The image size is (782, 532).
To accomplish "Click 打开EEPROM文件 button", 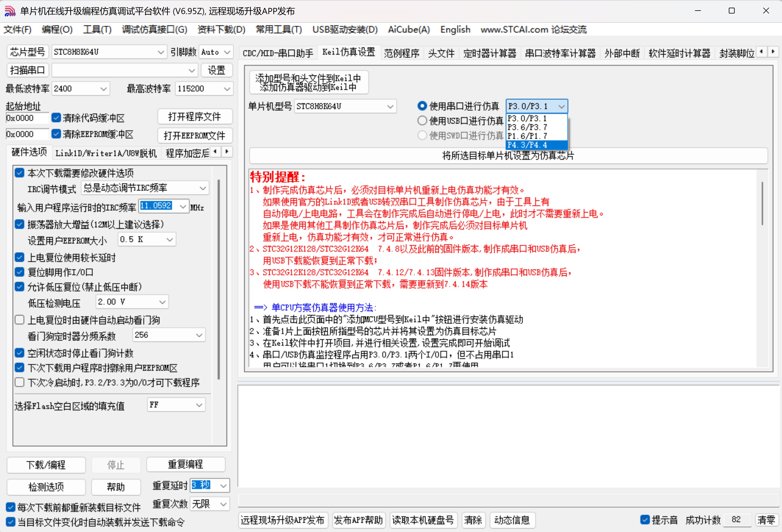I will (195, 135).
